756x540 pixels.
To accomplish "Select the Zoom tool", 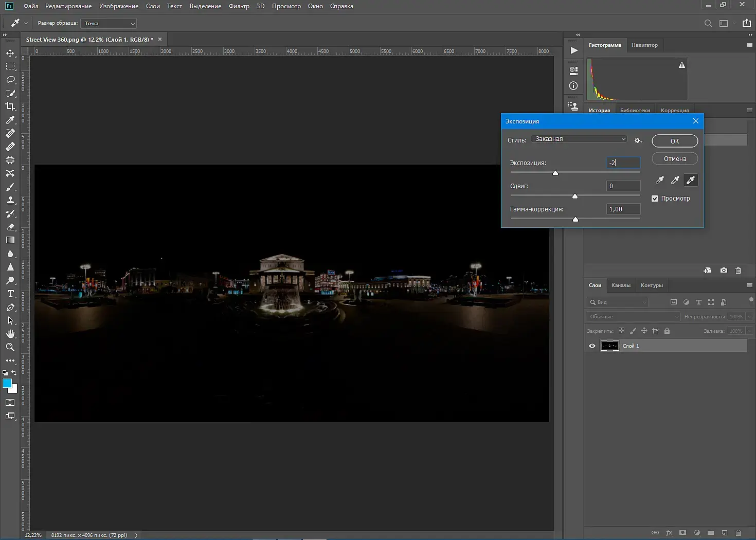I will coord(10,347).
